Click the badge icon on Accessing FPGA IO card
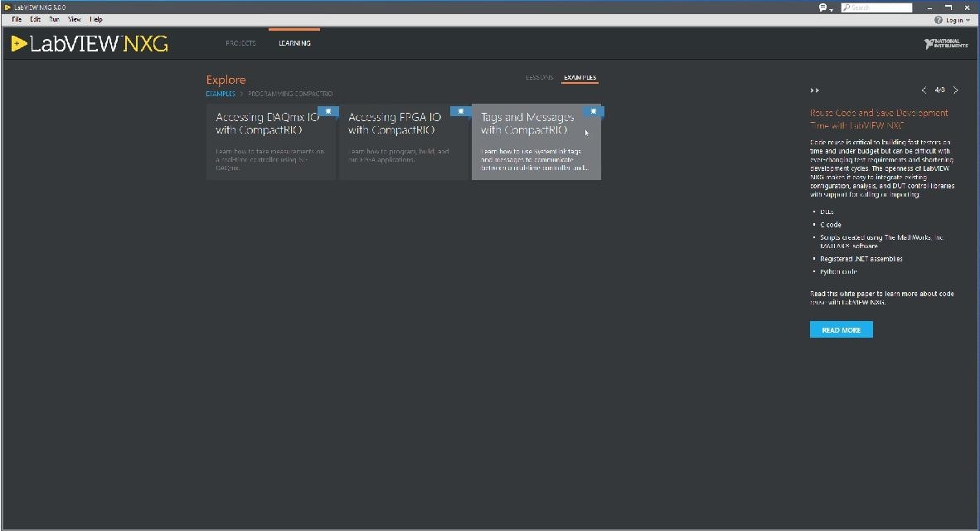Screen dimensions: 980x531 461,111
